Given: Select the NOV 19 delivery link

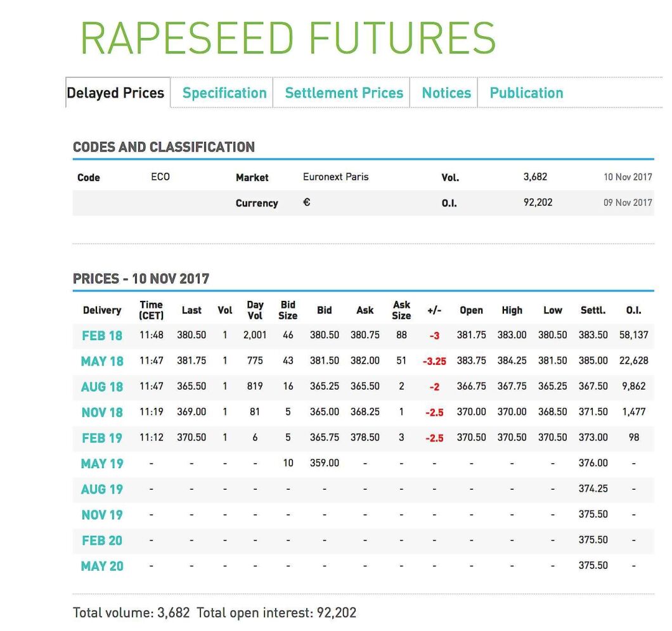Looking at the screenshot, I should point(102,515).
